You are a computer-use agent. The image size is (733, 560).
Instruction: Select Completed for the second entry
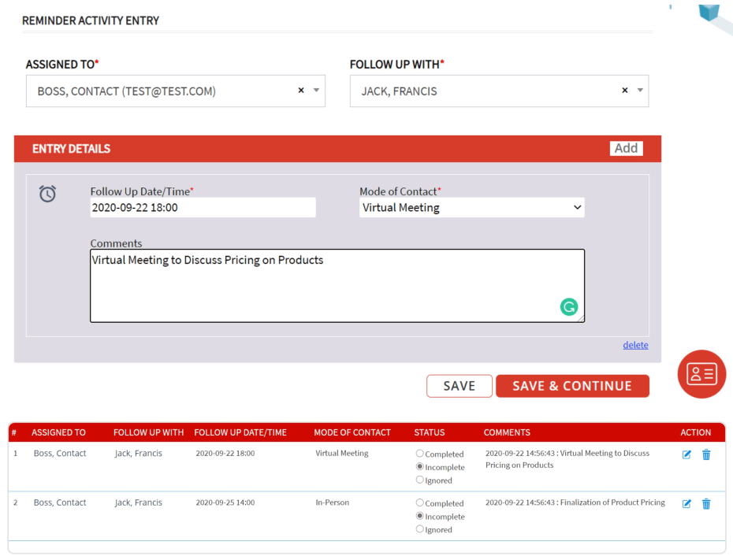point(420,503)
